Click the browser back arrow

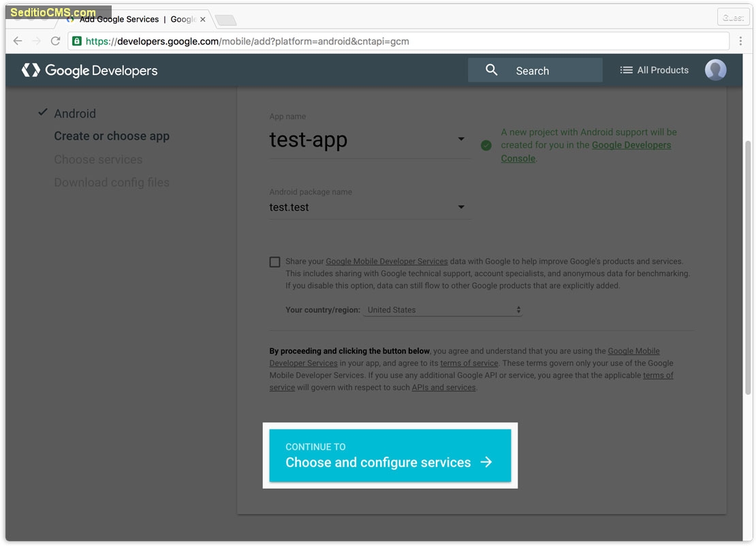18,41
